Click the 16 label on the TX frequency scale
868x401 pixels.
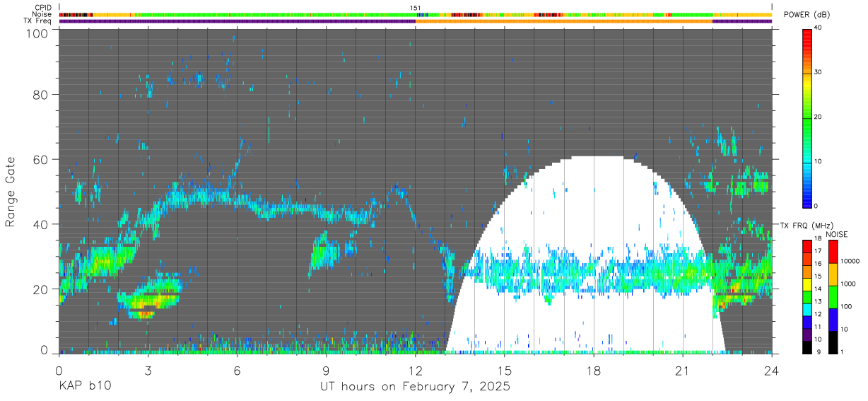pos(818,264)
